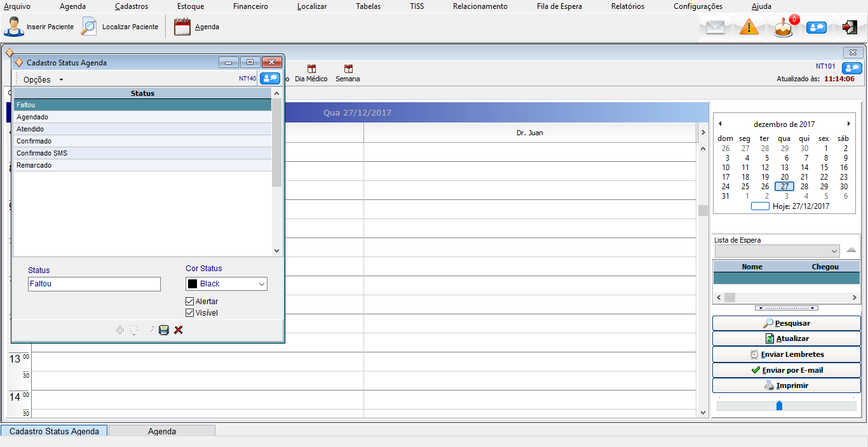Open the Financeiro menu
Screen dimensions: 868x447
[x=250, y=6]
